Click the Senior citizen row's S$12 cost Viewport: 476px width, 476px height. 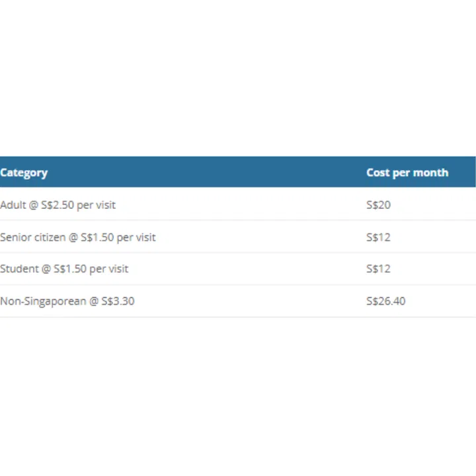pyautogui.click(x=379, y=237)
